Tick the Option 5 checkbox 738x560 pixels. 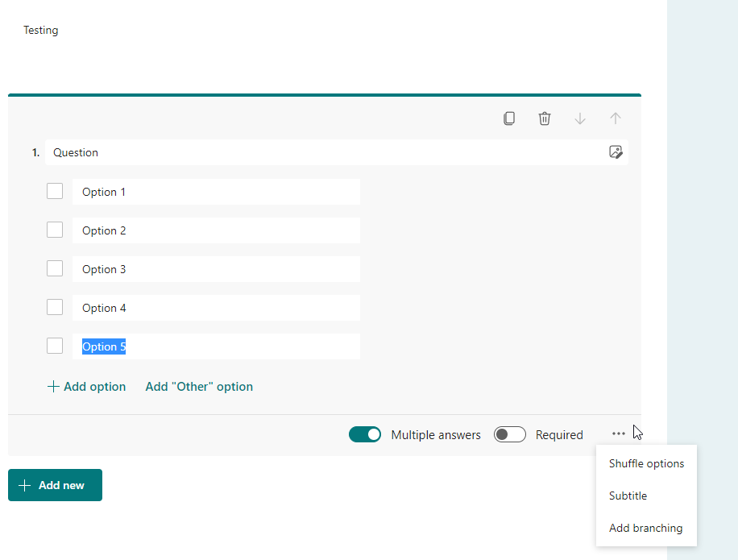55,346
